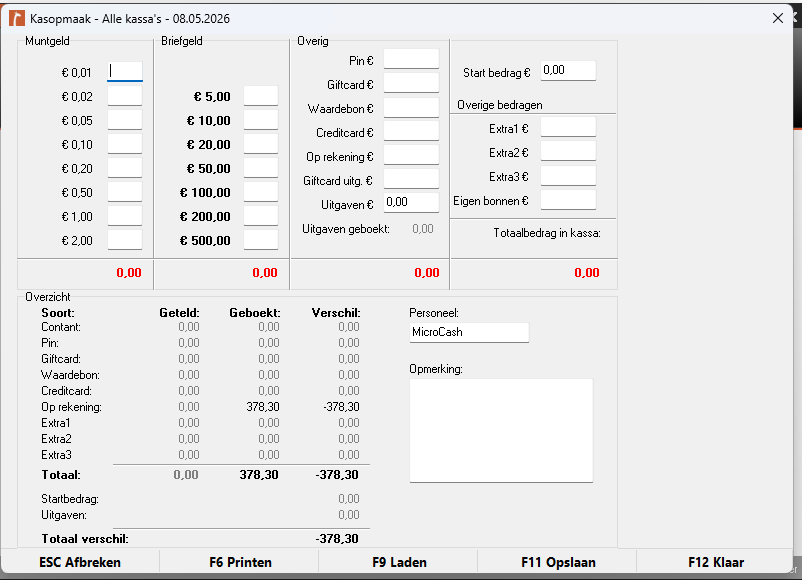
Task: Close the Kasopmaak window
Action: point(778,18)
